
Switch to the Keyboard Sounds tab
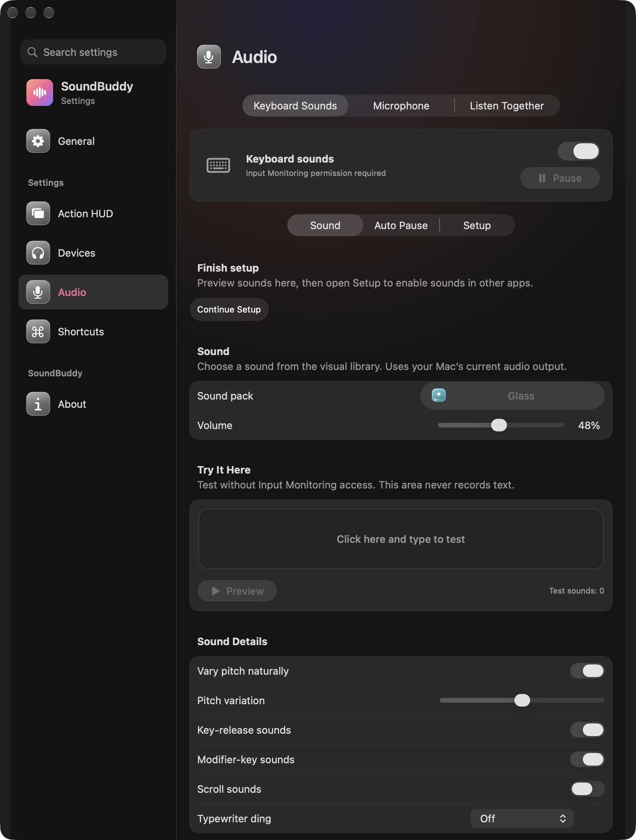(x=295, y=105)
